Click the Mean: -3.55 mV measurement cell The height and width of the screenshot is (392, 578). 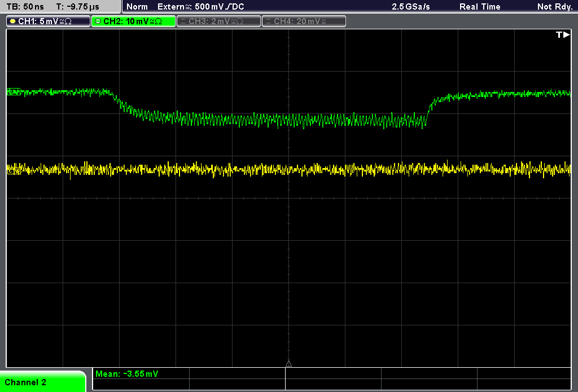[141, 373]
